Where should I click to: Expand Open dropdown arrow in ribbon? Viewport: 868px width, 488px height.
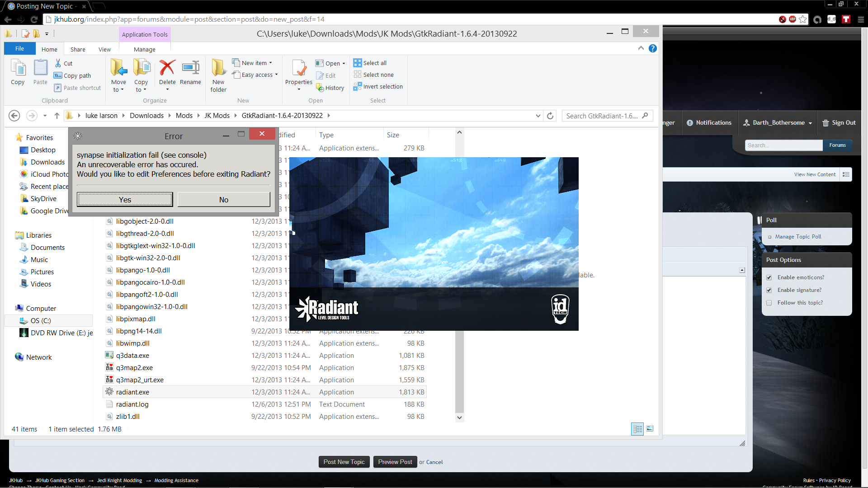coord(344,63)
